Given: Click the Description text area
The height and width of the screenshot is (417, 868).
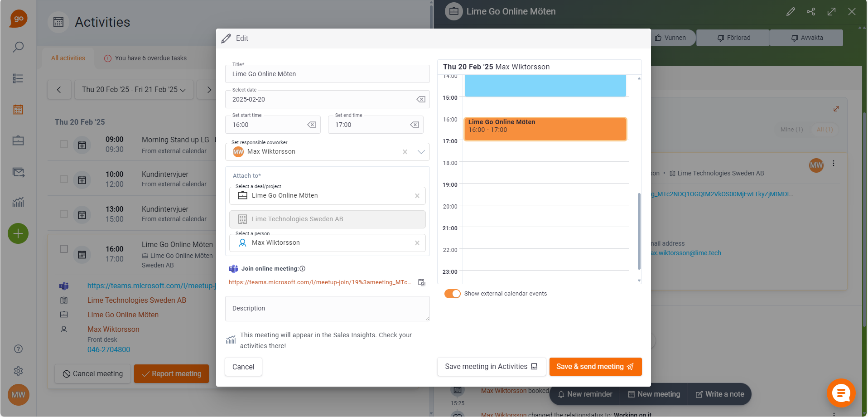Looking at the screenshot, I should tap(327, 309).
